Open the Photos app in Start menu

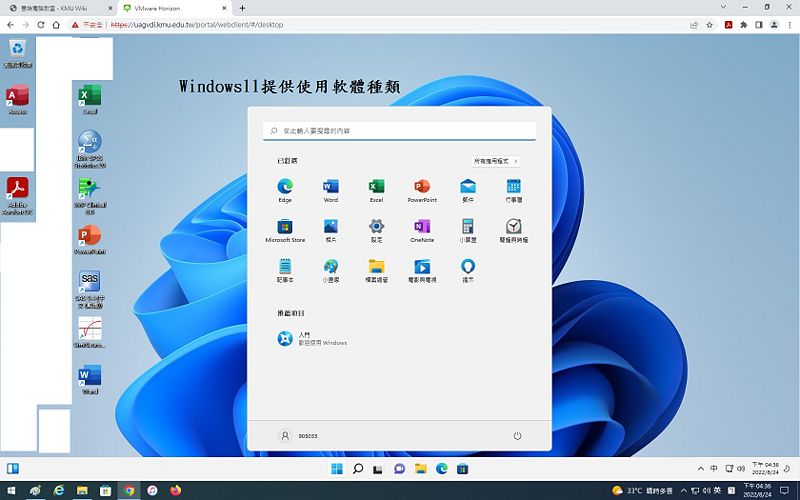(331, 231)
